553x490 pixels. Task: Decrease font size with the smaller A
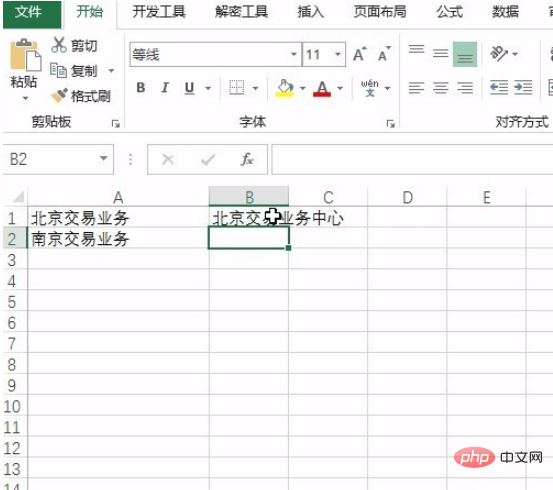384,54
